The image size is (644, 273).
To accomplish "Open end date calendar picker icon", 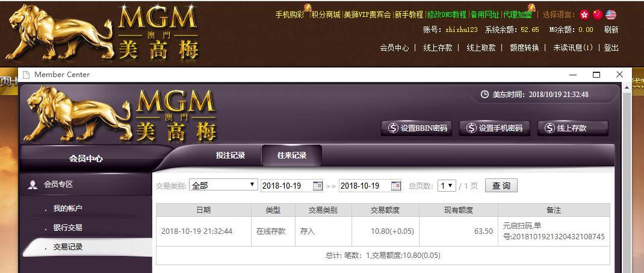I will [396, 186].
